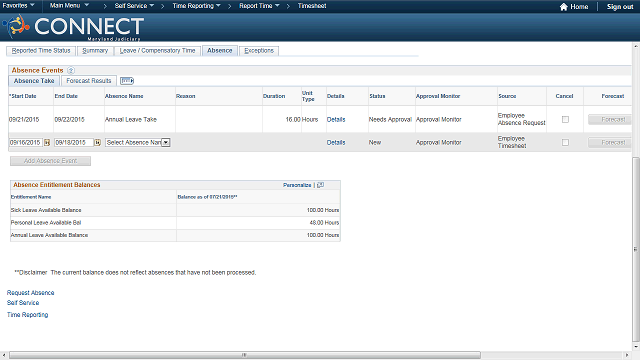
Task: Click the scroll-up arrow of vertical scrollbar
Action: (636, 47)
